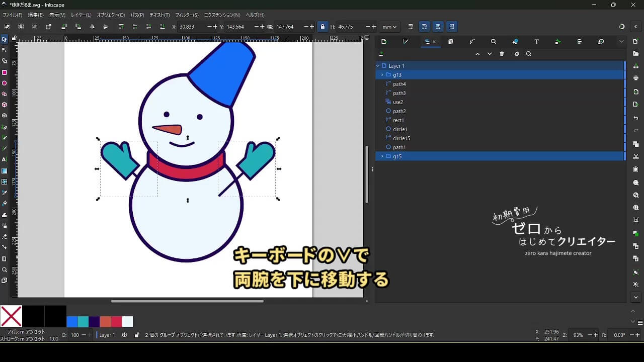This screenshot has height=362, width=644.
Task: Toggle current layer lock in status bar
Action: pyautogui.click(x=137, y=335)
